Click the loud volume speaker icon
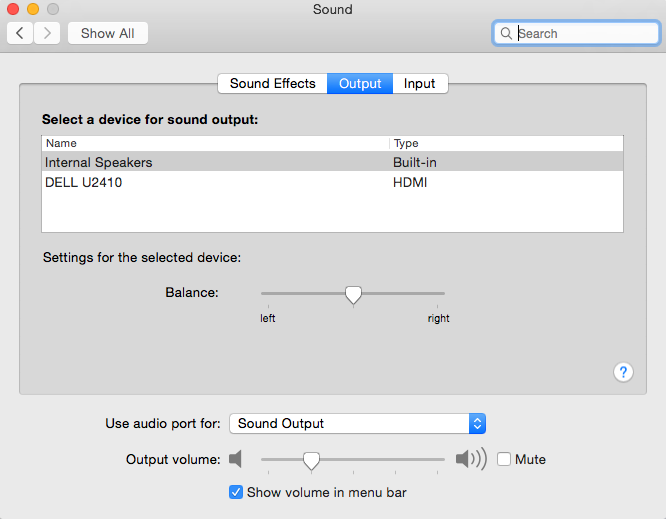 pos(471,459)
